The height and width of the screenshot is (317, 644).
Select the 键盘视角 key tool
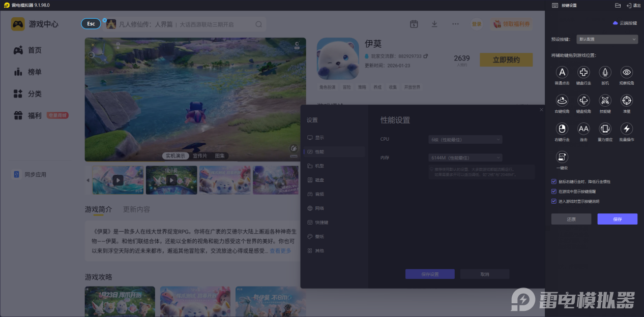tap(583, 101)
